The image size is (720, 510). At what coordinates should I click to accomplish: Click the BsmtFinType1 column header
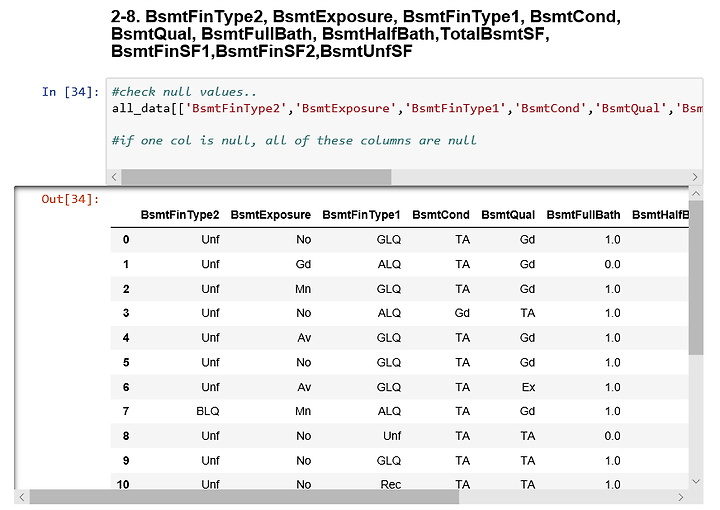(x=361, y=215)
